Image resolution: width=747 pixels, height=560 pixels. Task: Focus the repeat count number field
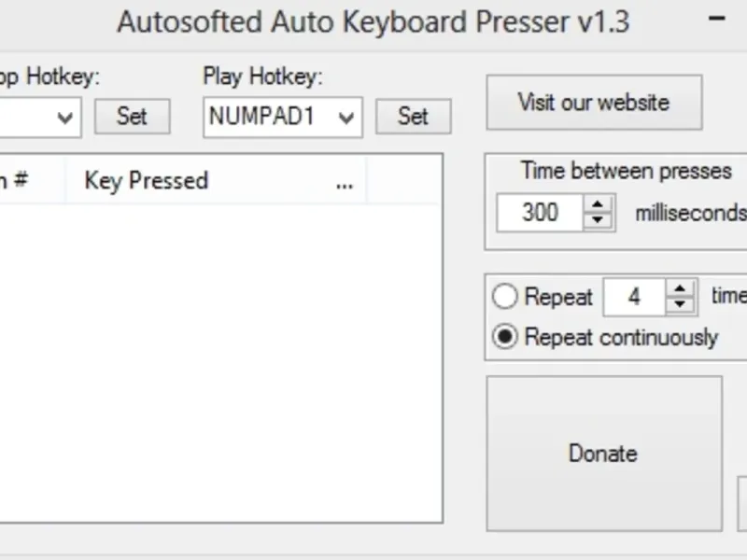pyautogui.click(x=634, y=298)
